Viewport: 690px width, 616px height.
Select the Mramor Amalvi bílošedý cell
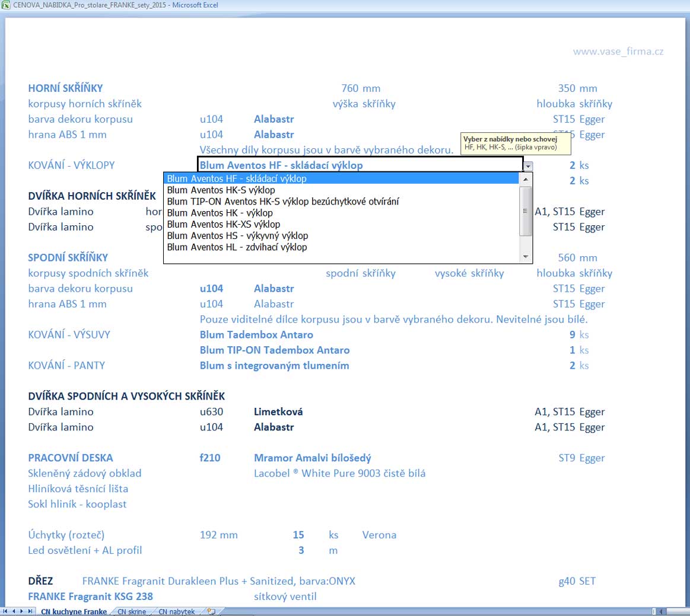pos(313,458)
